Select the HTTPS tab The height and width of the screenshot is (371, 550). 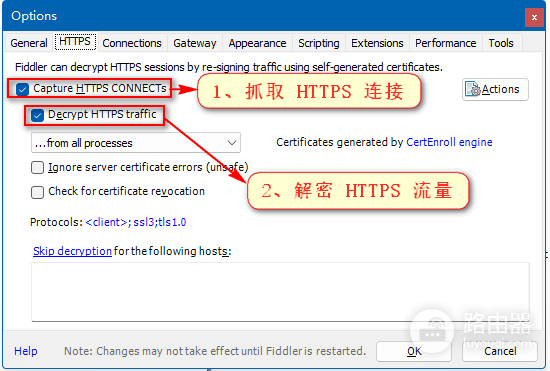point(75,42)
